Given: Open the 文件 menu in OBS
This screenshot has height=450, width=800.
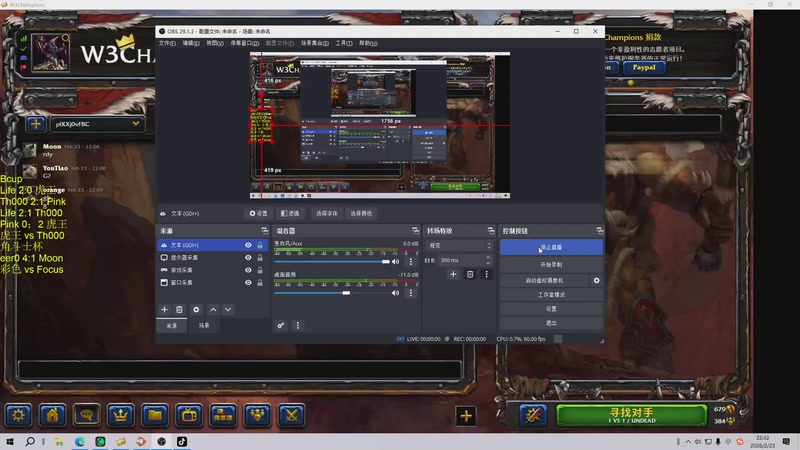Looking at the screenshot, I should click(x=167, y=43).
